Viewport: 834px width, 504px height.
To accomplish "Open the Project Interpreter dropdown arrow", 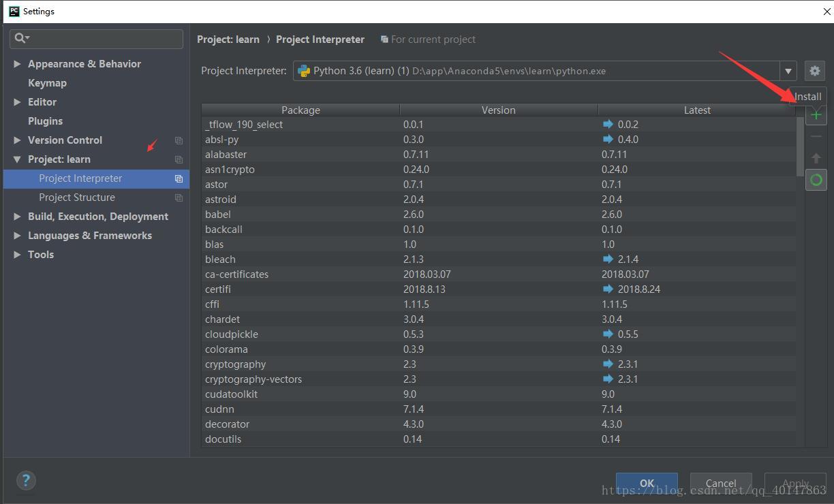I will point(788,71).
